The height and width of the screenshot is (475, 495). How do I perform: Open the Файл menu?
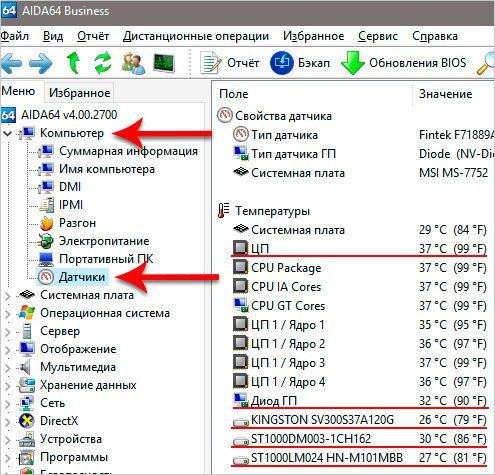click(x=14, y=36)
